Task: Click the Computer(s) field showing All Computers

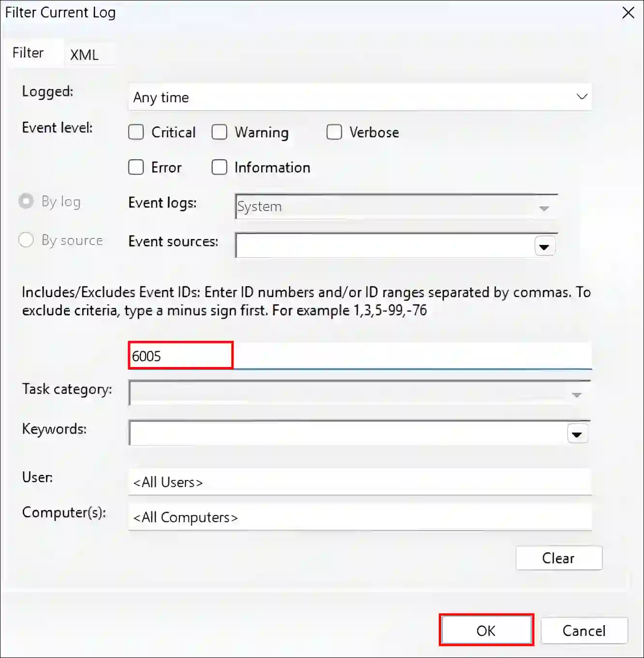Action: click(360, 517)
